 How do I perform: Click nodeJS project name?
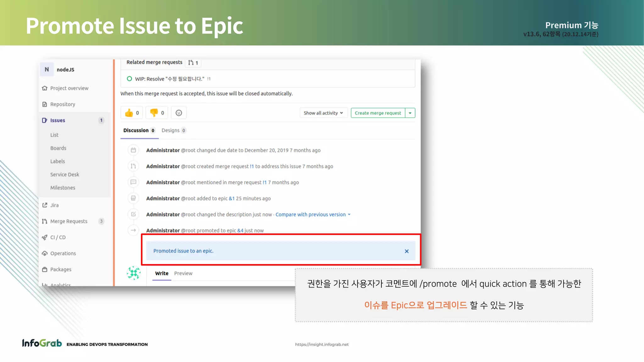click(65, 70)
